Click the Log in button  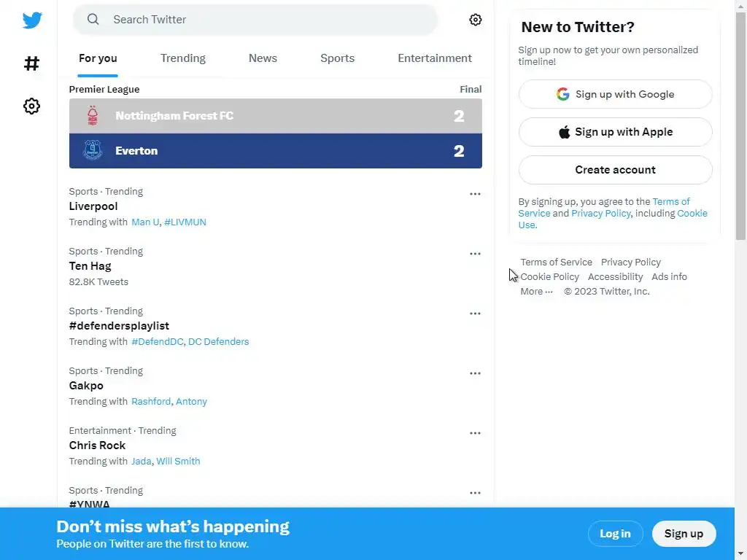(615, 533)
